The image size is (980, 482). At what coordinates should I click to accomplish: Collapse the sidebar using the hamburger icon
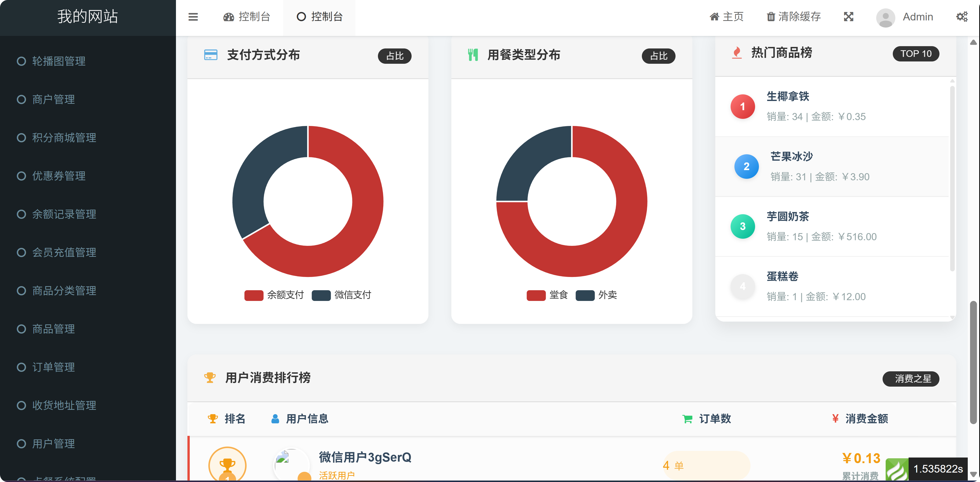(x=193, y=17)
